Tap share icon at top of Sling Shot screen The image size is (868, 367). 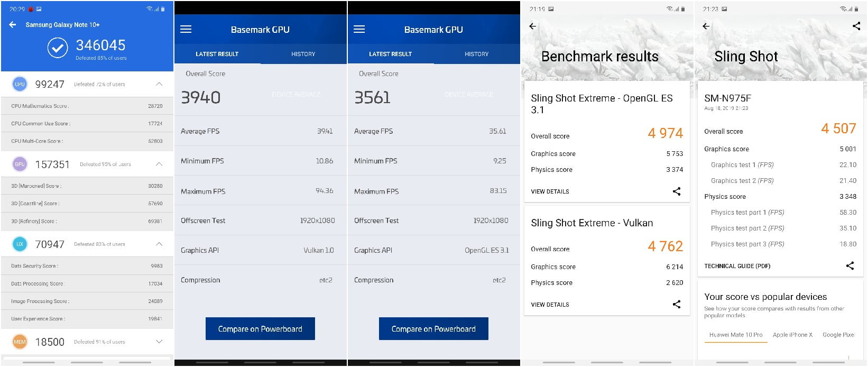coord(856,26)
